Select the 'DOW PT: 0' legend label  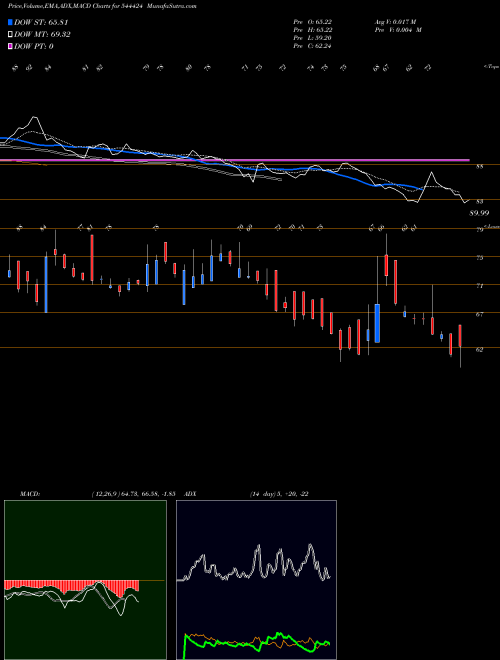tap(34, 46)
